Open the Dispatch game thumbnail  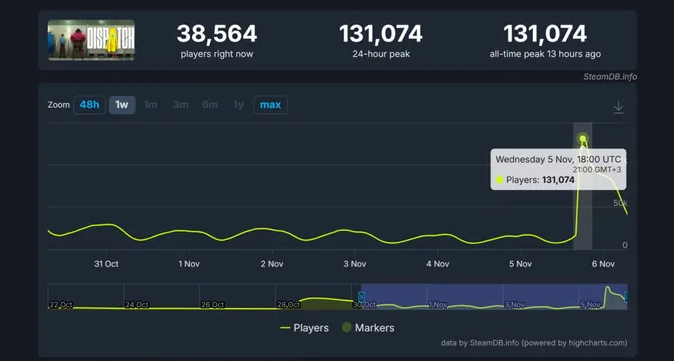pyautogui.click(x=91, y=40)
